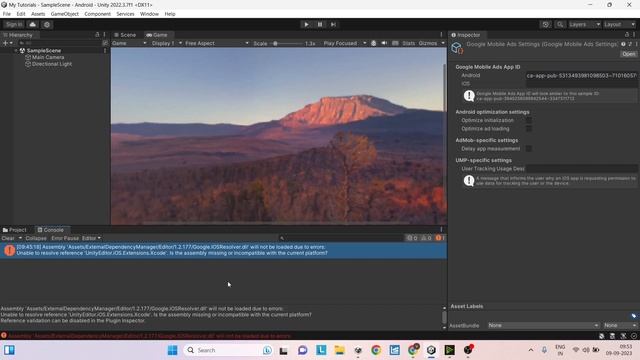Image resolution: width=640 pixels, height=360 pixels.
Task: Enable the Optimize initialization checkbox
Action: pyautogui.click(x=529, y=120)
